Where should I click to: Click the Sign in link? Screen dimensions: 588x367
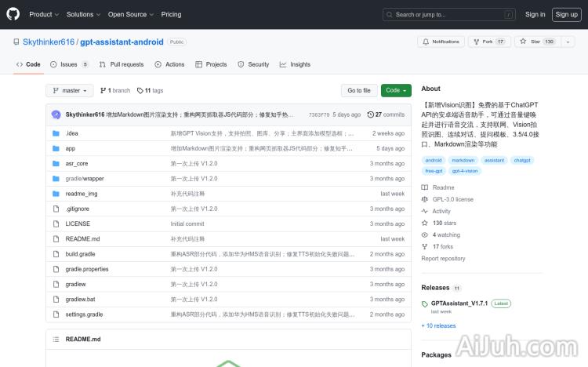click(x=535, y=14)
